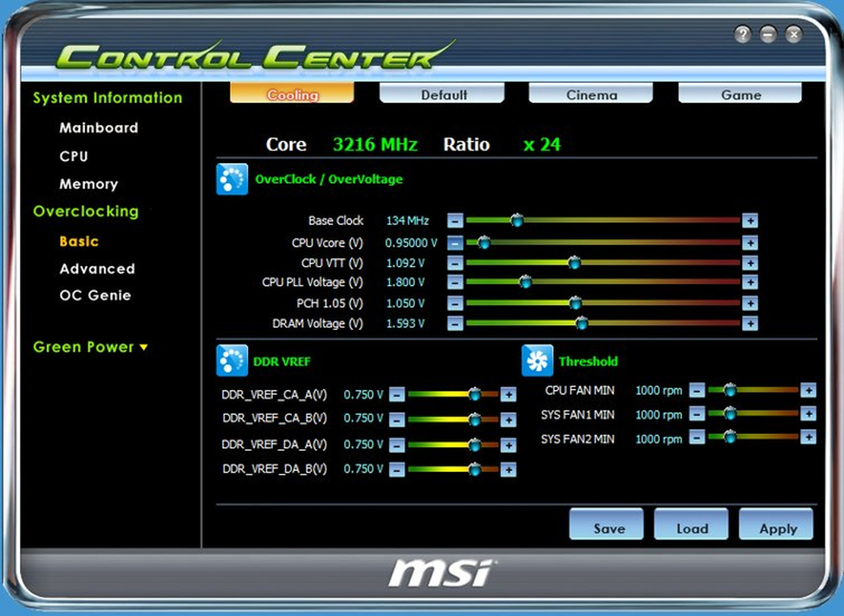Image resolution: width=844 pixels, height=616 pixels.
Task: Open the help question mark icon
Action: click(x=741, y=34)
